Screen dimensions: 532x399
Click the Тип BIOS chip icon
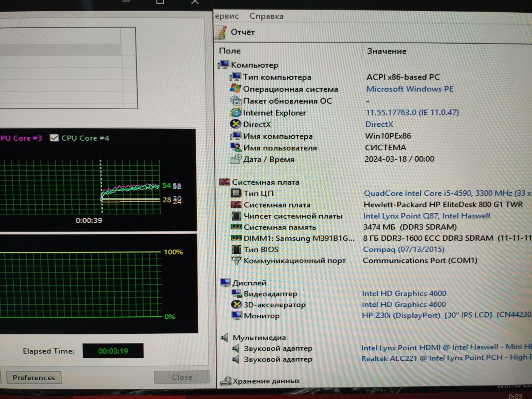pyautogui.click(x=236, y=249)
